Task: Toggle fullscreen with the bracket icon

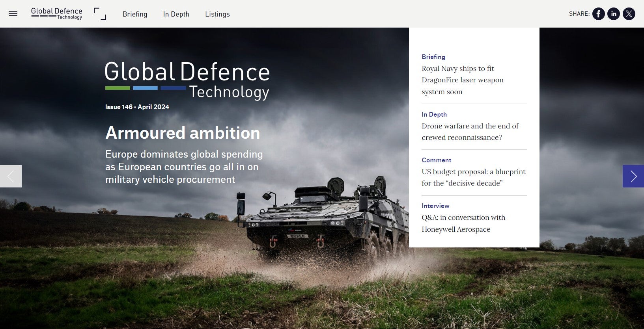Action: (x=100, y=14)
